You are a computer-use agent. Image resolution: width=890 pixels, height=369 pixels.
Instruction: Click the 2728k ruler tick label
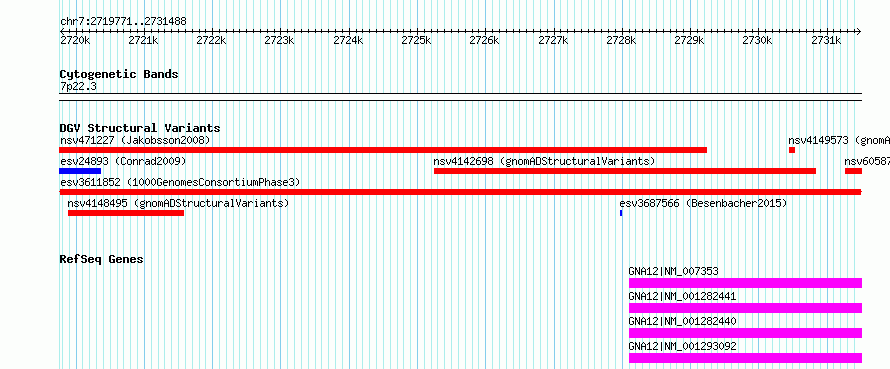pyautogui.click(x=621, y=41)
